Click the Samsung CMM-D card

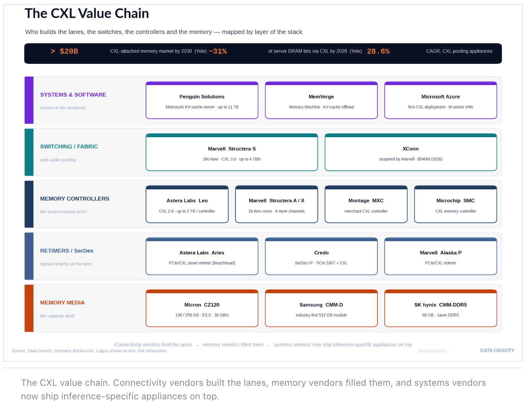321,308
